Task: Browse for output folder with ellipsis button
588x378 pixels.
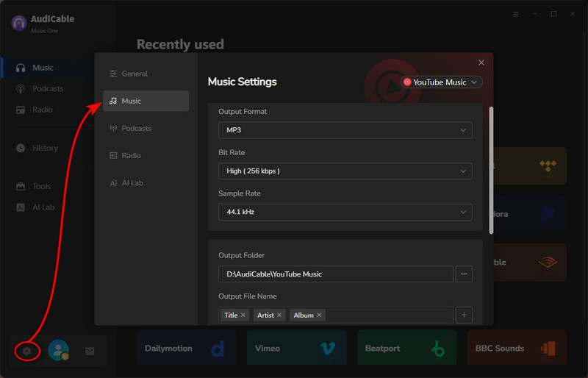Action: tap(464, 274)
